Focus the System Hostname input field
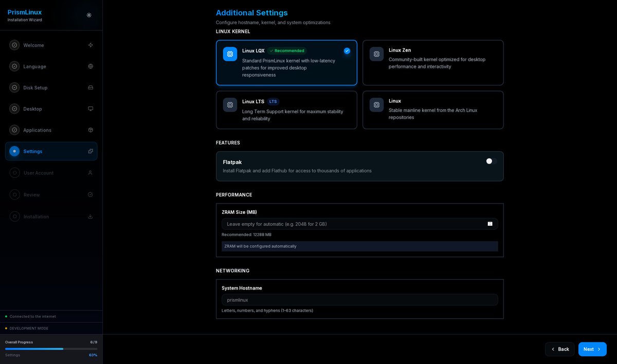This screenshot has height=364, width=617. tap(359, 300)
